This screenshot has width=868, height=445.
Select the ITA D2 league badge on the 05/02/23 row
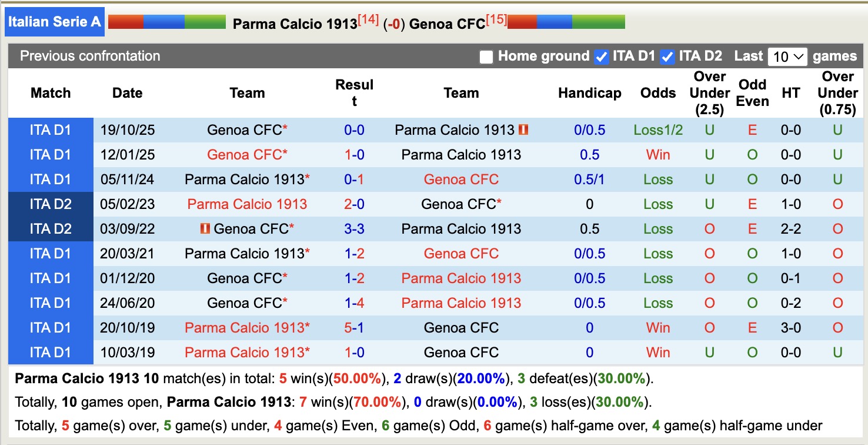[x=51, y=204]
